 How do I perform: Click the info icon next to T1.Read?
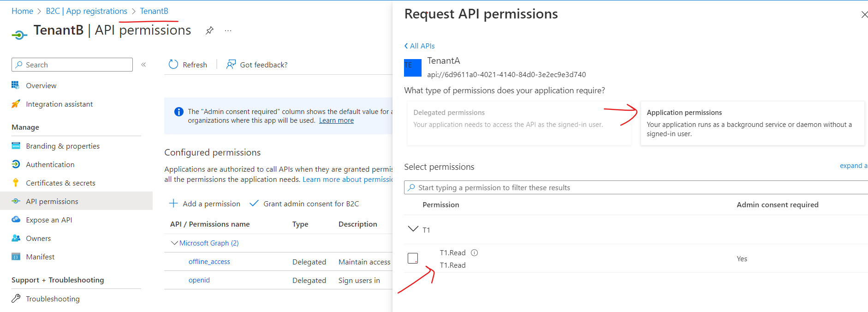pos(475,252)
